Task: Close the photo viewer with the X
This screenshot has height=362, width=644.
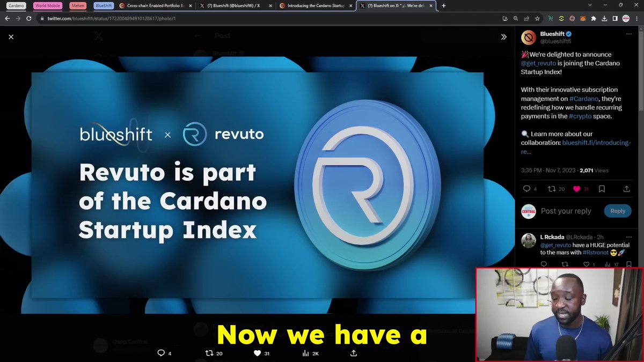Action: coord(11,37)
